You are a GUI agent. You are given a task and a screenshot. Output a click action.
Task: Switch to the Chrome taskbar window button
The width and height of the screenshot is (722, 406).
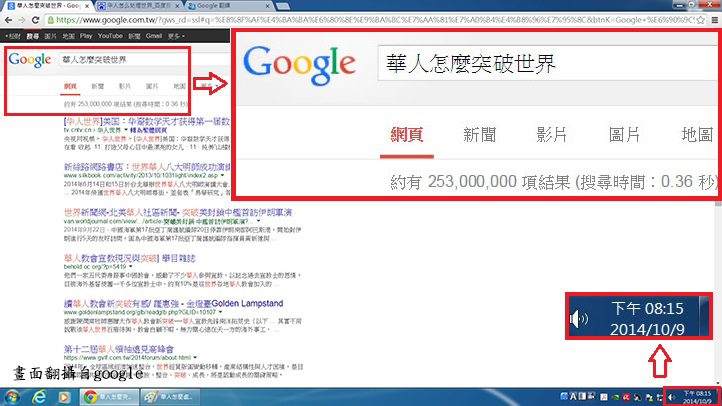click(x=109, y=397)
